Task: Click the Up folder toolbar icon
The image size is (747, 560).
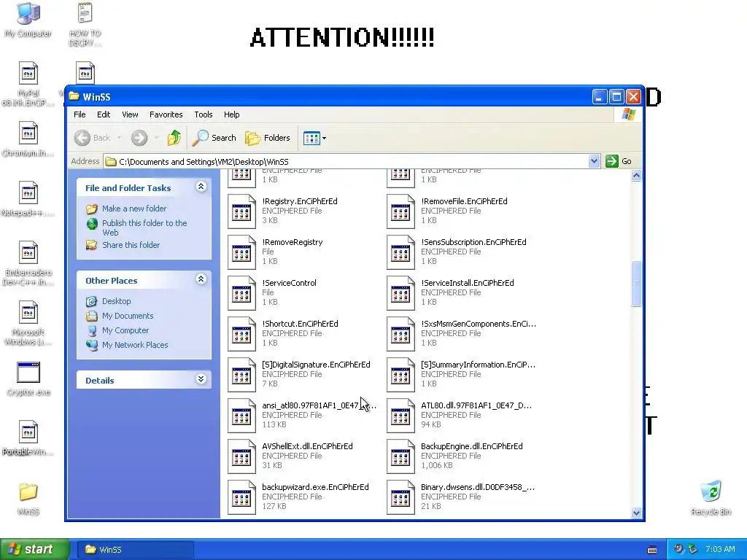Action: [174, 138]
